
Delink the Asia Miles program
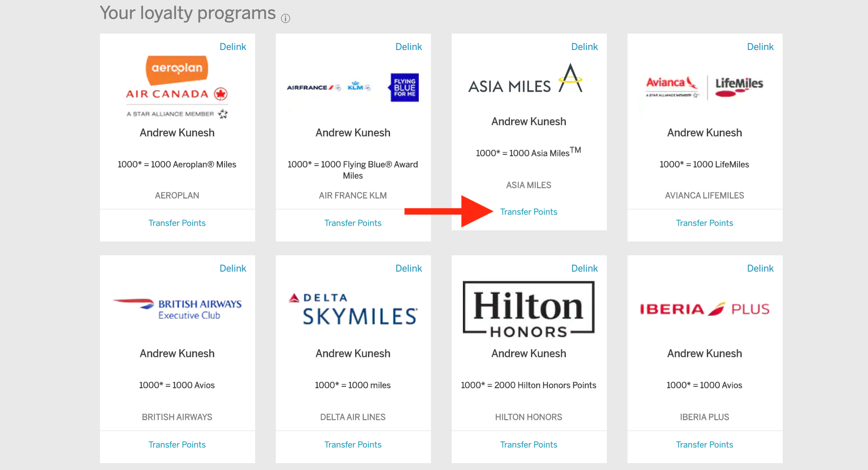(584, 47)
